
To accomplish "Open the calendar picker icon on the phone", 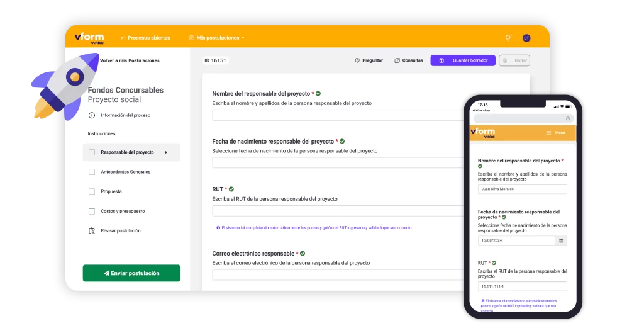I will pyautogui.click(x=561, y=240).
